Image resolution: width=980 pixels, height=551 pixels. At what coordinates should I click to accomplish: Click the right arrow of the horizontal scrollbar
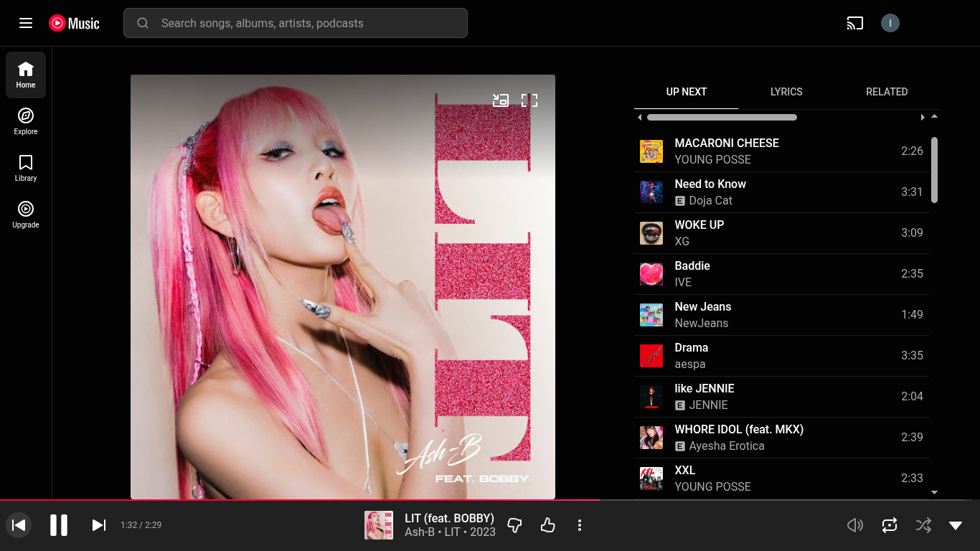pos(923,117)
